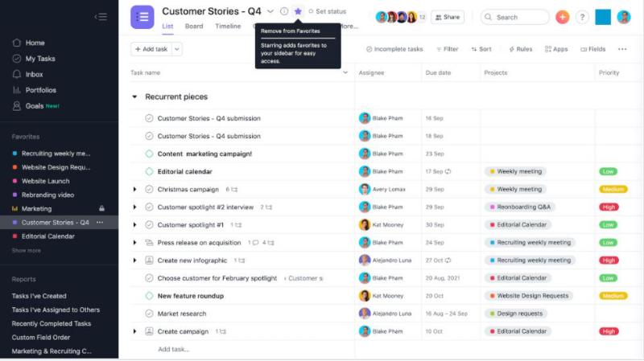Switch to the Timeline tab

pos(228,27)
